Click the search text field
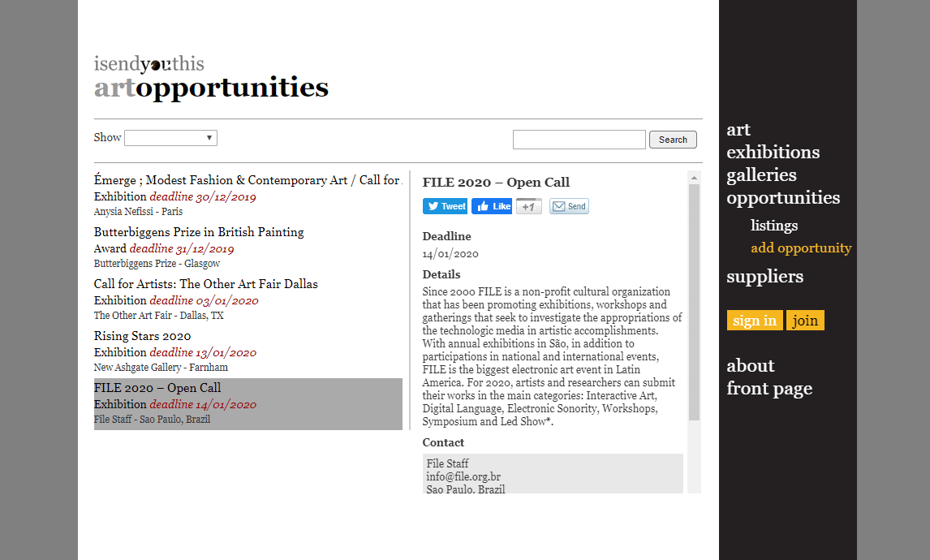Image resolution: width=930 pixels, height=560 pixels. coord(579,140)
